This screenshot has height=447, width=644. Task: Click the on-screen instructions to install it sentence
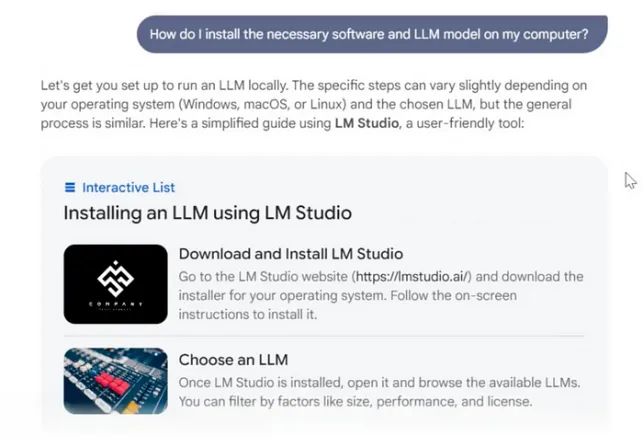(x=347, y=305)
